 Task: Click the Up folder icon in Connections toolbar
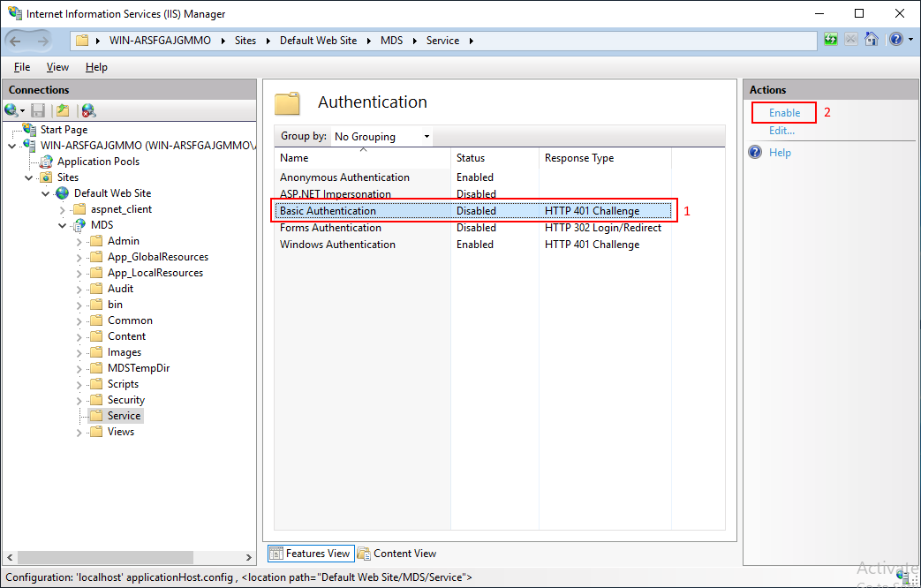click(63, 110)
